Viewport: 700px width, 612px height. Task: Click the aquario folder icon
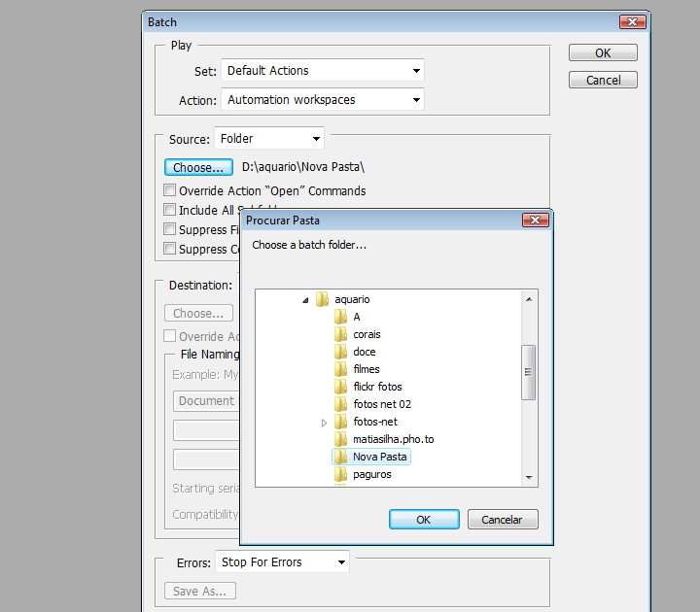[323, 299]
